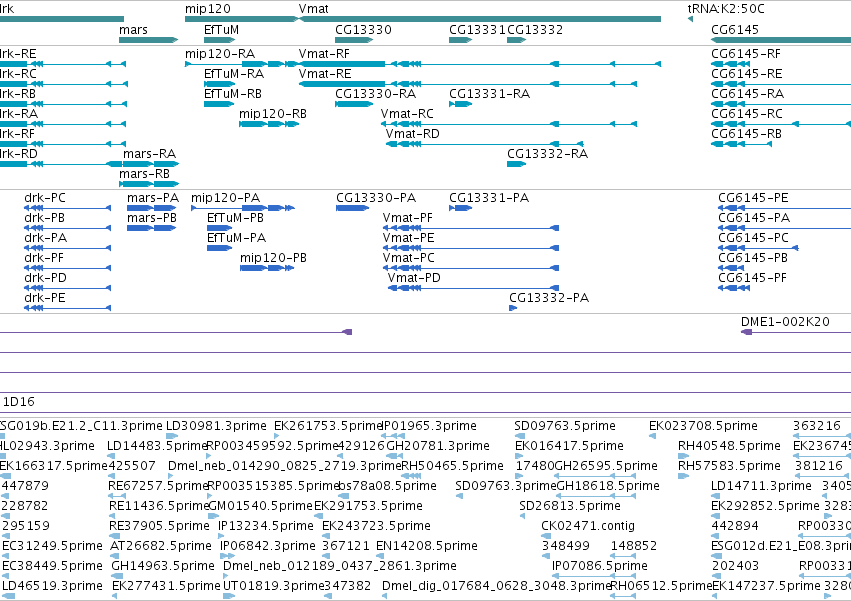Select EST SD09763.5prime
Viewport: 851px width, 601px height.
520,436
